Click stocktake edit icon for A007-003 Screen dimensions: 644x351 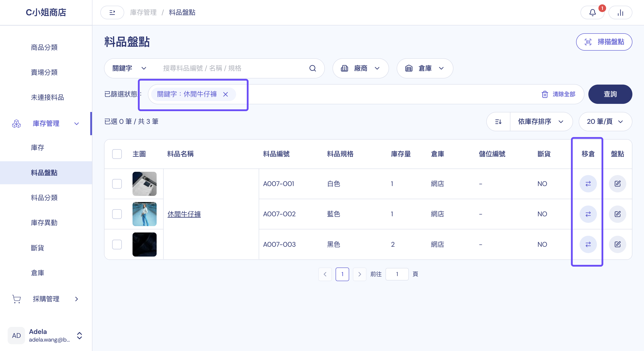coord(617,244)
